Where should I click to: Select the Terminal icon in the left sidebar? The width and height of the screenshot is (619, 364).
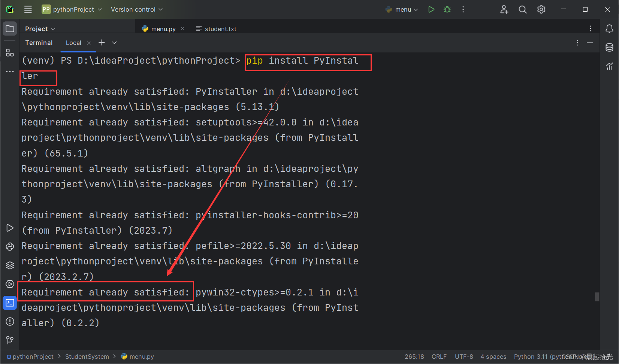[10, 303]
